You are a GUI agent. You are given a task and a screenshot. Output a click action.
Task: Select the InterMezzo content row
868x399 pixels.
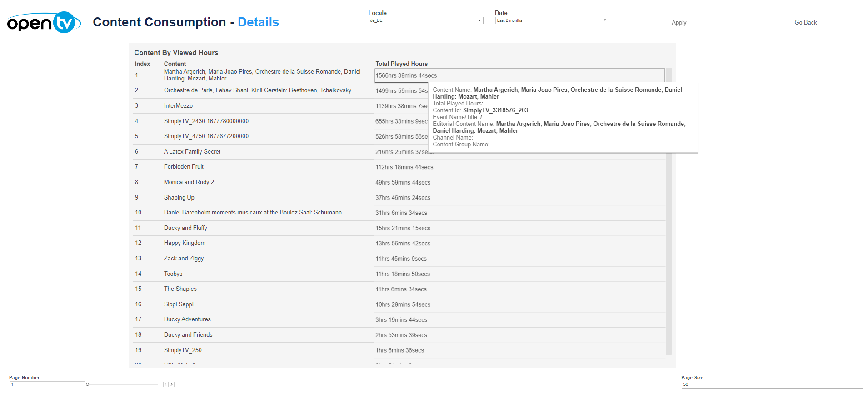pyautogui.click(x=178, y=106)
